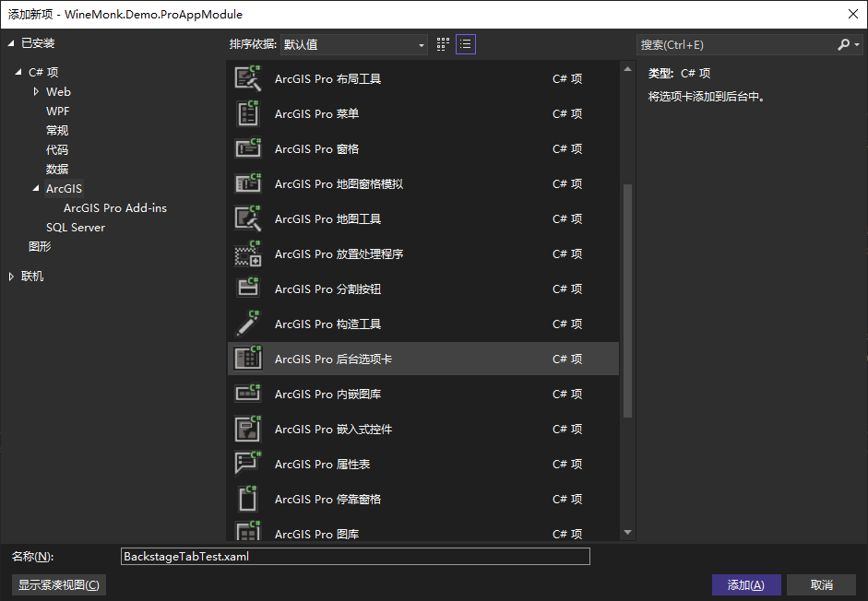
Task: Click the scrollbar up arrow
Action: tap(627, 69)
